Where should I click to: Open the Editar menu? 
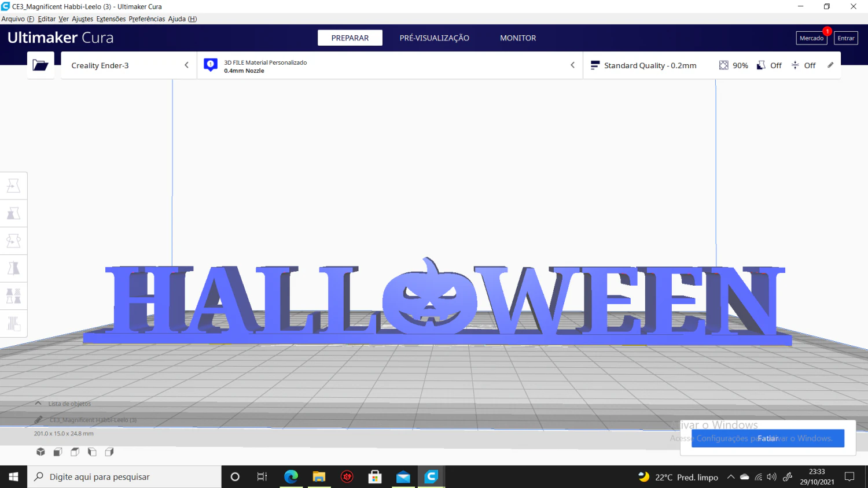tap(47, 19)
